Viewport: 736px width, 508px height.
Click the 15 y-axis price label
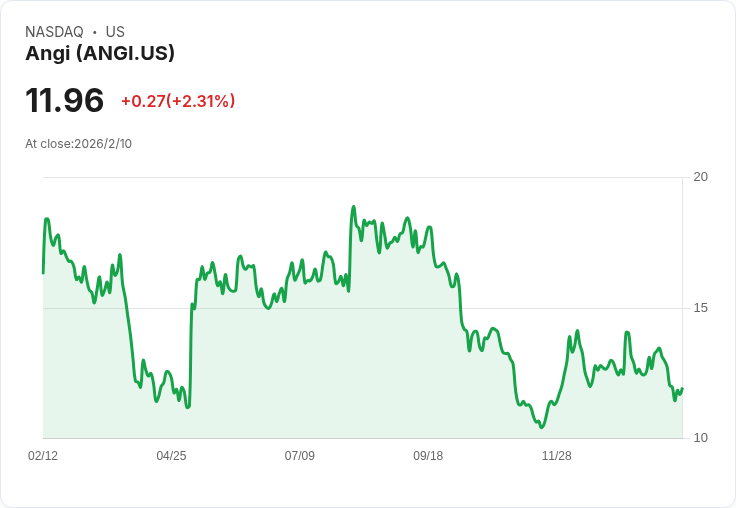pos(701,308)
